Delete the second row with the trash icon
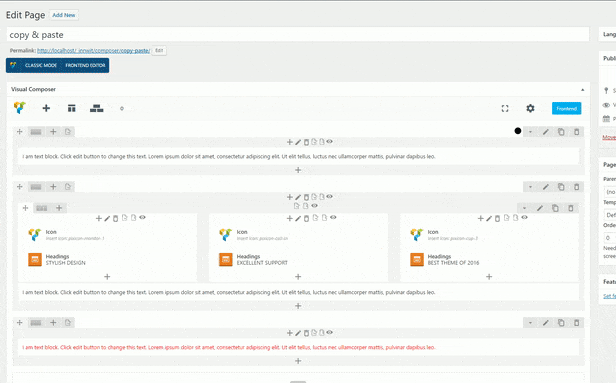 [x=576, y=187]
